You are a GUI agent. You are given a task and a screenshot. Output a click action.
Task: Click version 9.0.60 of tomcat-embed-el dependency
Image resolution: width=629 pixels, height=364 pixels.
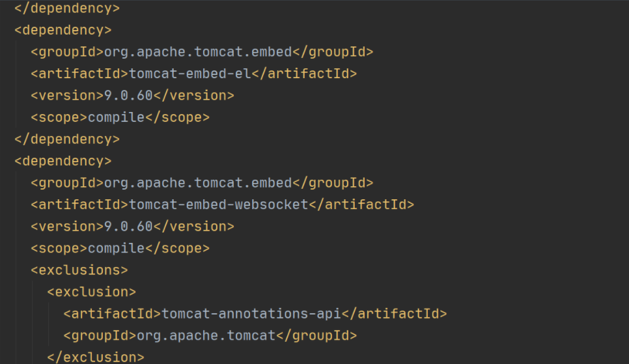[128, 96]
